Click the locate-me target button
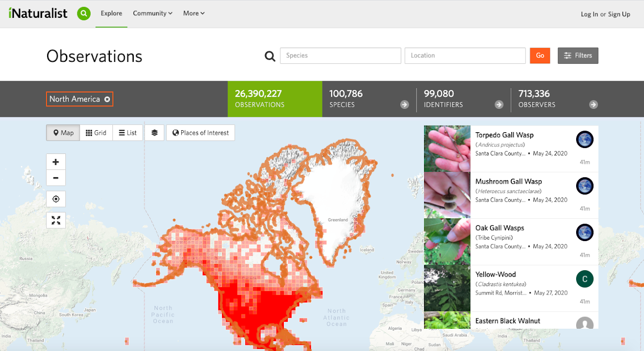This screenshot has width=644, height=351. click(x=56, y=199)
